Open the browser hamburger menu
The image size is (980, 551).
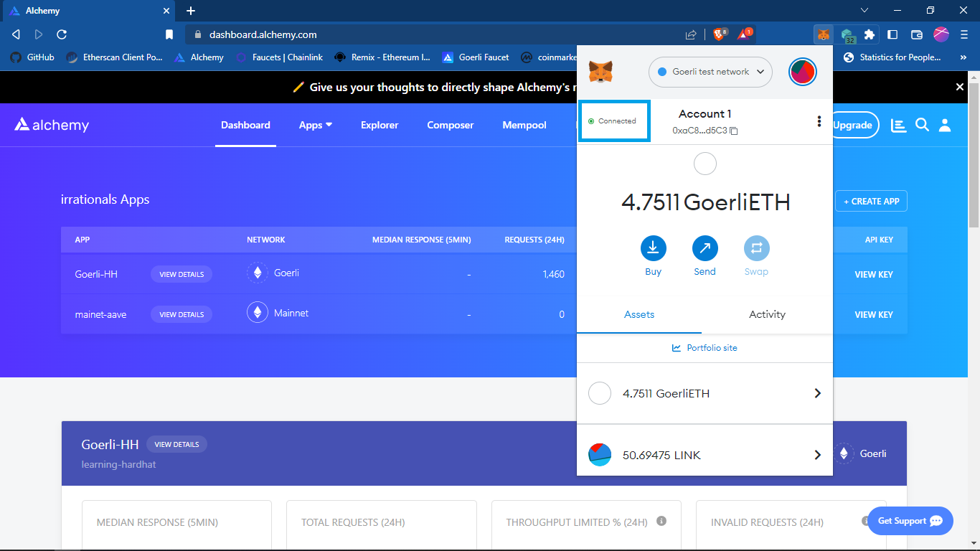pyautogui.click(x=963, y=34)
